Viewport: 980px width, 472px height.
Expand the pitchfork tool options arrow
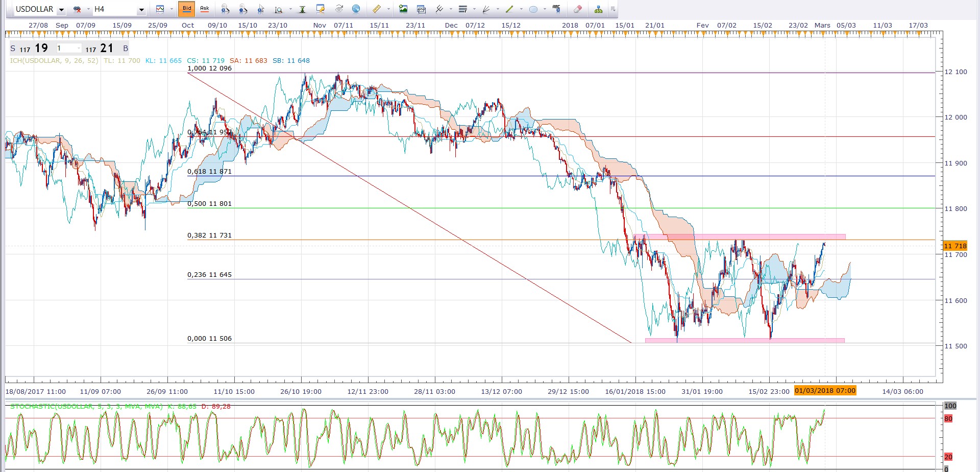click(x=451, y=9)
